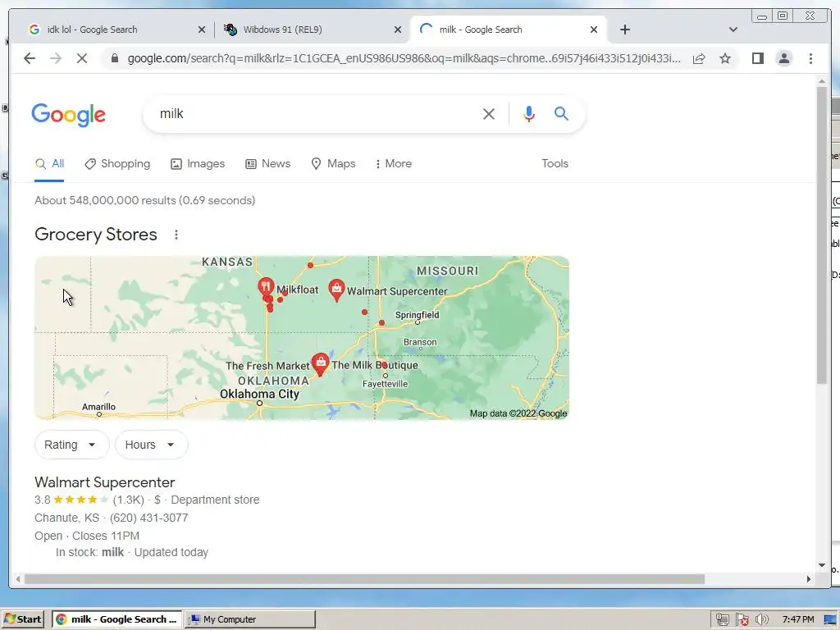Screen dimensions: 840x630
Task: Switch to Wibdows 91 (REL9) tab
Action: pyautogui.click(x=282, y=30)
